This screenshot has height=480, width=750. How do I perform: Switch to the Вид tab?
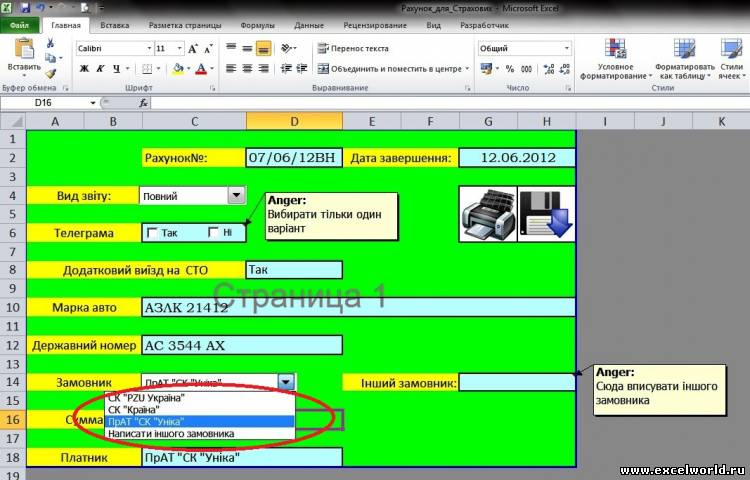pos(433,25)
